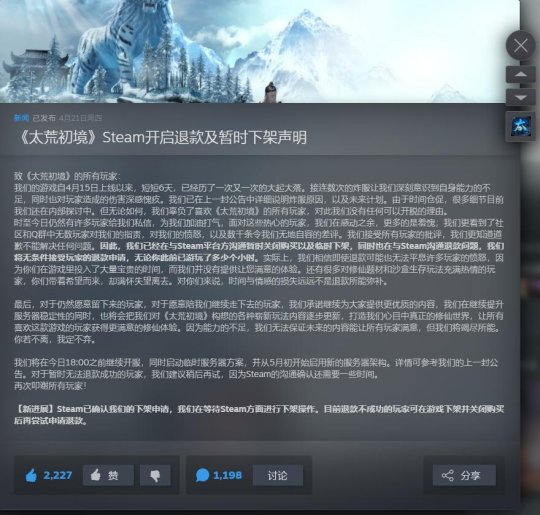
Task: Click the 再次叩谢所有玩家 closing line
Action: [50, 386]
